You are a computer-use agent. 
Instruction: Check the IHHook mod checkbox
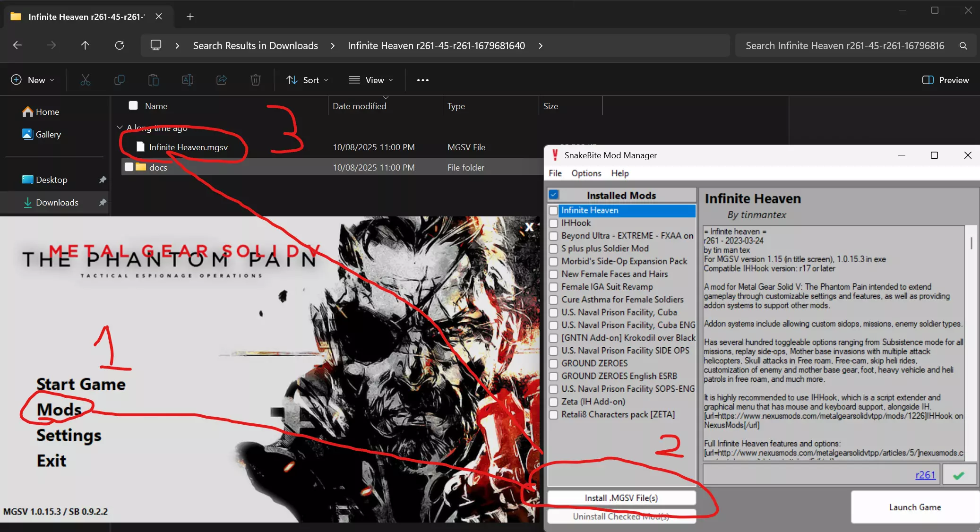coord(553,223)
